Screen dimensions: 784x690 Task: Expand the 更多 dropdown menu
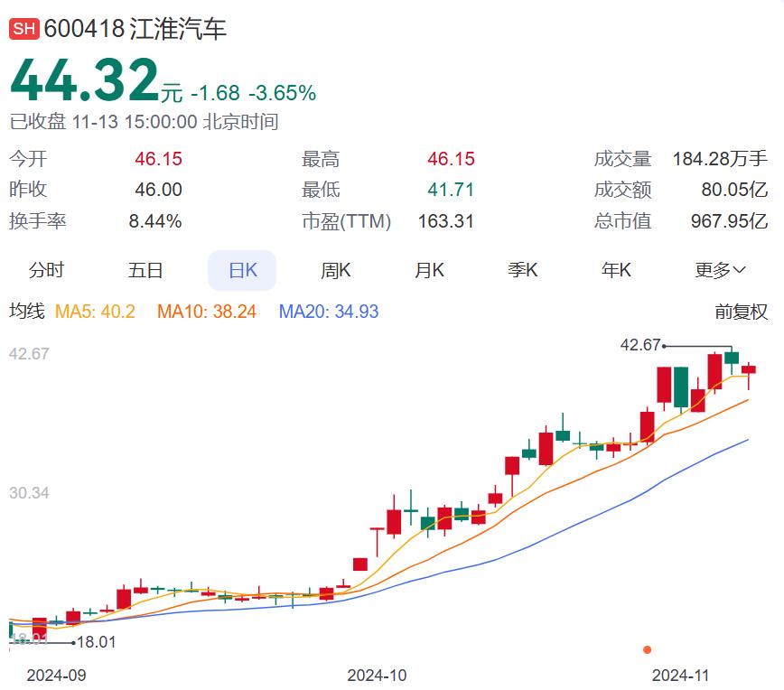click(x=720, y=270)
